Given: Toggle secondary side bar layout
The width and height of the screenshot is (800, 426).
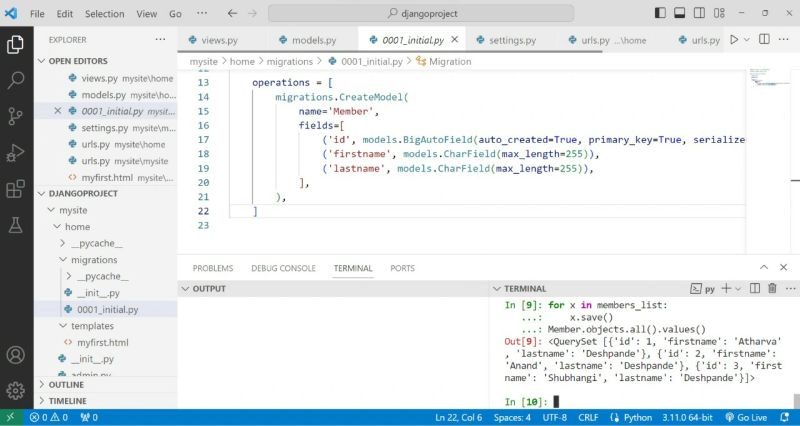Looking at the screenshot, I should click(699, 13).
